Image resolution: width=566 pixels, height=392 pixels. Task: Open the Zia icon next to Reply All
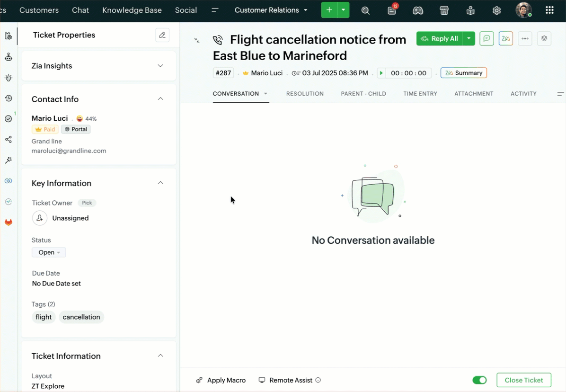506,39
